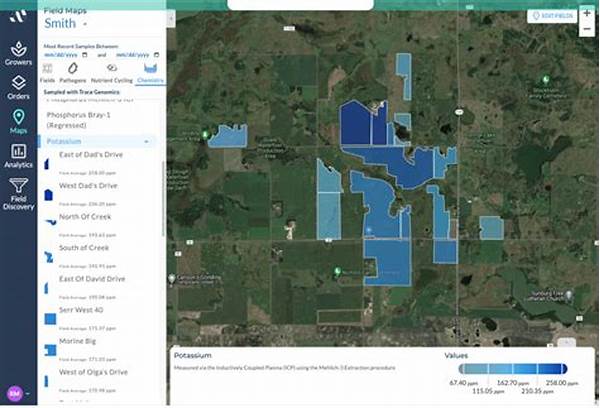Open Field Discovery funnel icon
The image size is (600, 408).
click(x=18, y=192)
